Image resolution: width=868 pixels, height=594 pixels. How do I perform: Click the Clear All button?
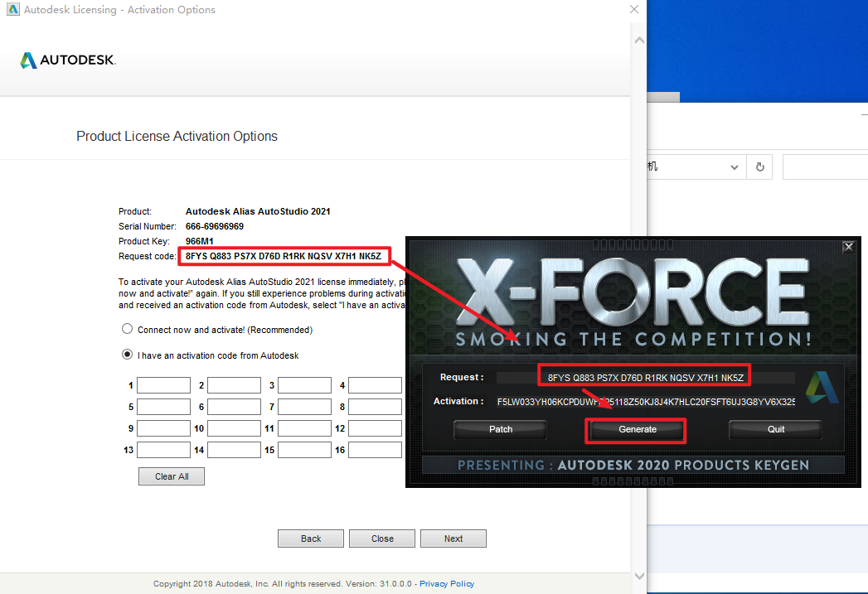tap(172, 476)
